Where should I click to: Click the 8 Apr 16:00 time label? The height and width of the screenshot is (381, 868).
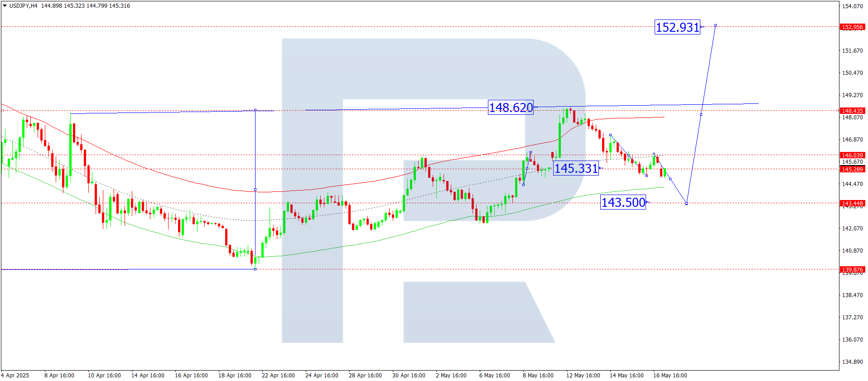click(59, 376)
